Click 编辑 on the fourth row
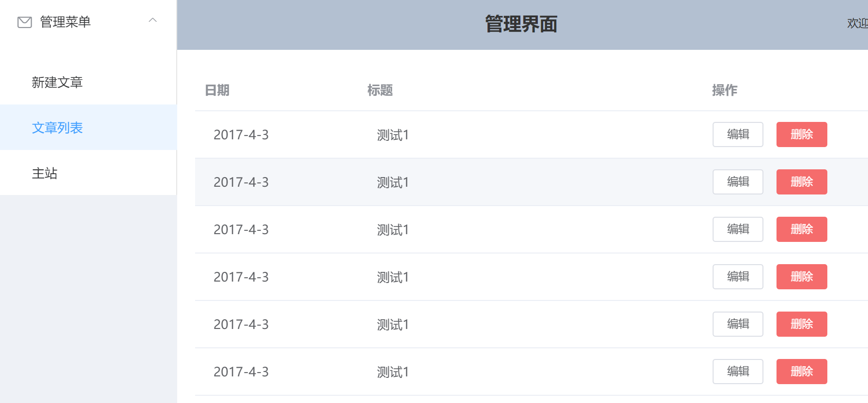 [737, 276]
